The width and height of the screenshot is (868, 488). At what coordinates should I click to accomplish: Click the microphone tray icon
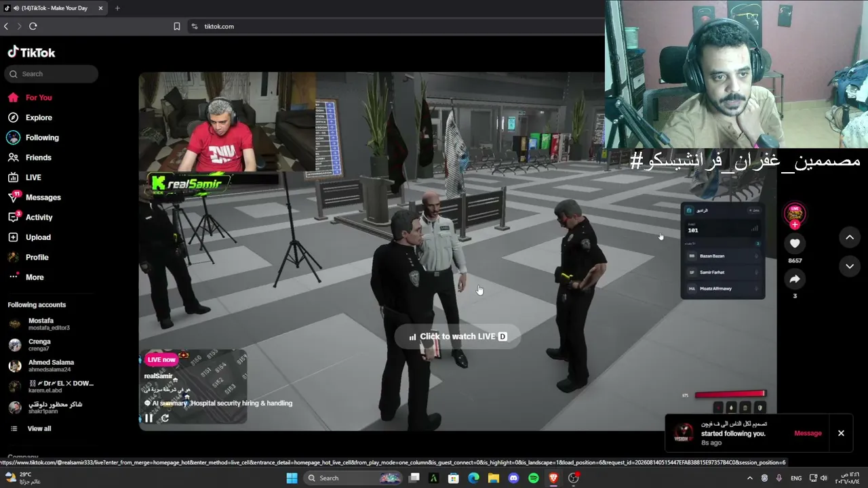(x=778, y=478)
